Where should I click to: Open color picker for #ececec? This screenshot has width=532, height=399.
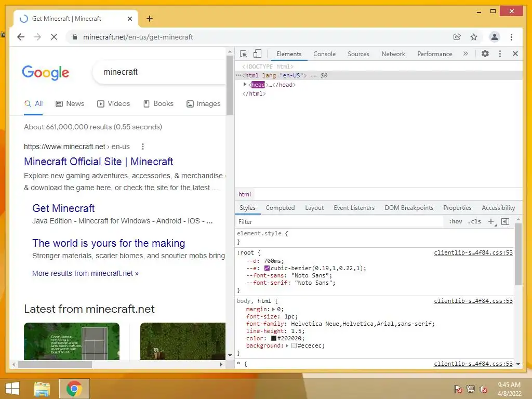pyautogui.click(x=294, y=345)
